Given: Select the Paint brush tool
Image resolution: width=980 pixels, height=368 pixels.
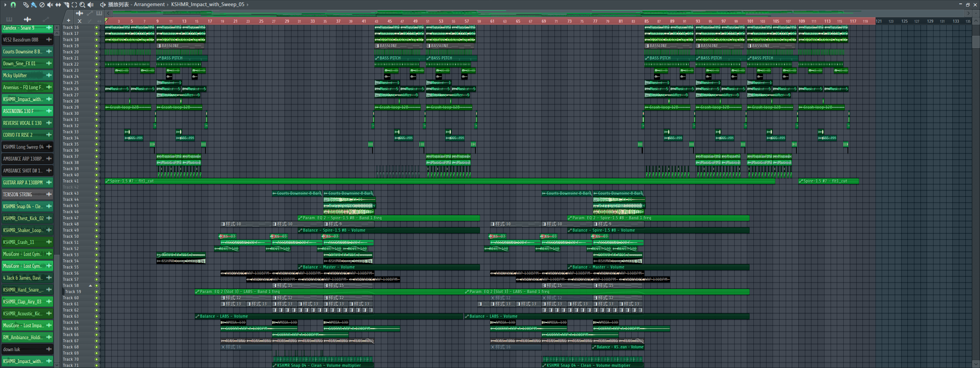Looking at the screenshot, I should click(x=34, y=5).
